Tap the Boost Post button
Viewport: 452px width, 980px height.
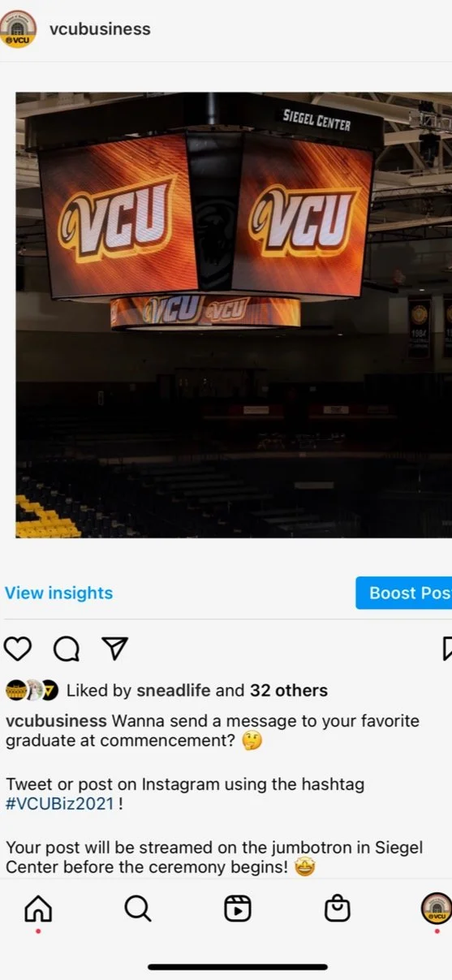click(404, 593)
